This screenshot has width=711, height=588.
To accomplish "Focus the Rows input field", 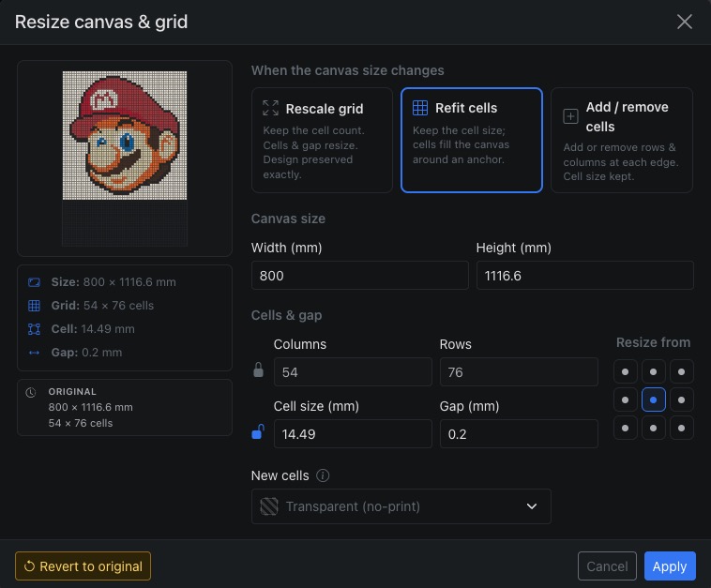I will pyautogui.click(x=519, y=372).
